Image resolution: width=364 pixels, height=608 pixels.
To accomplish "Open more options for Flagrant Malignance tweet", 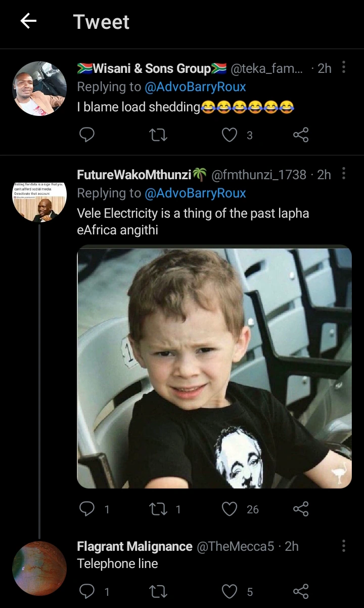I will point(344,546).
